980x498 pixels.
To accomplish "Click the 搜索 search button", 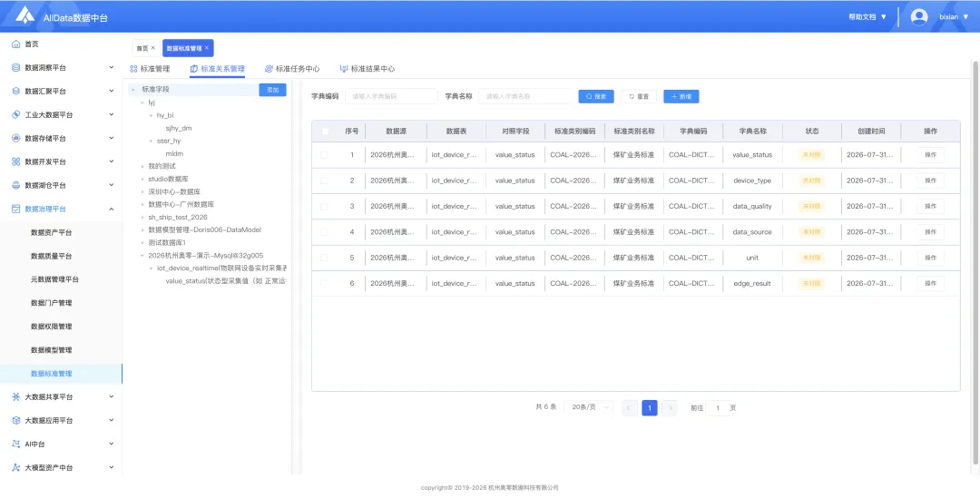I will pyautogui.click(x=596, y=97).
